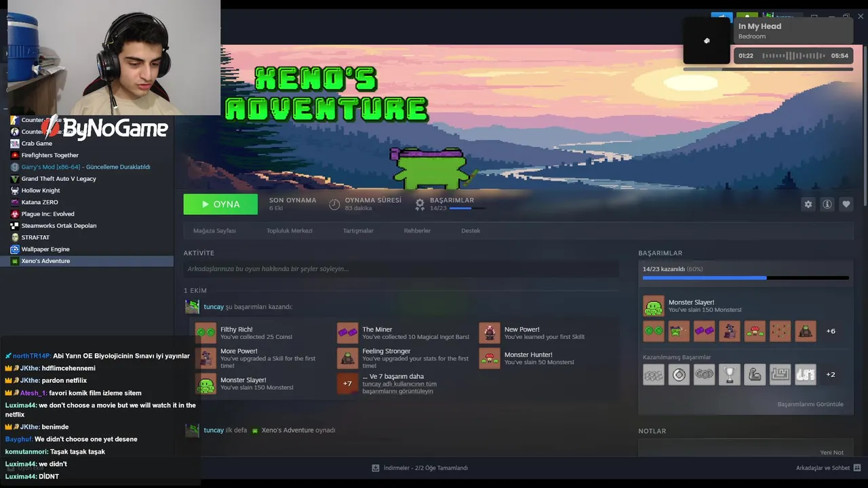The image size is (868, 488).
Task: Expand the +7 more achievements in activity
Action: (x=347, y=384)
